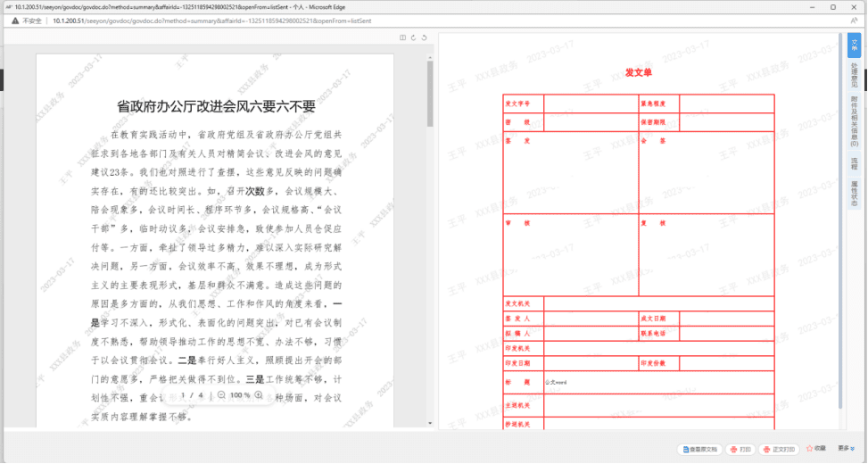This screenshot has width=868, height=464.
Task: Click the 审核 opinion area
Action: click(x=571, y=255)
